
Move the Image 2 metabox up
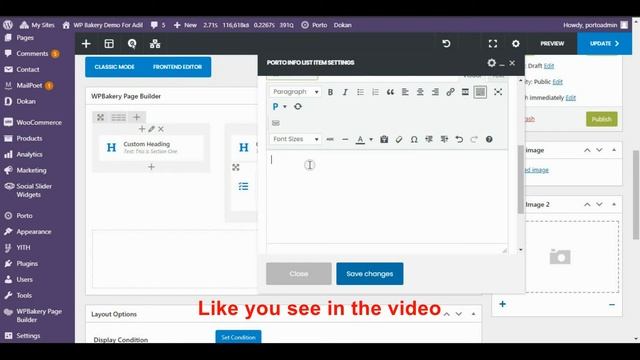point(587,204)
